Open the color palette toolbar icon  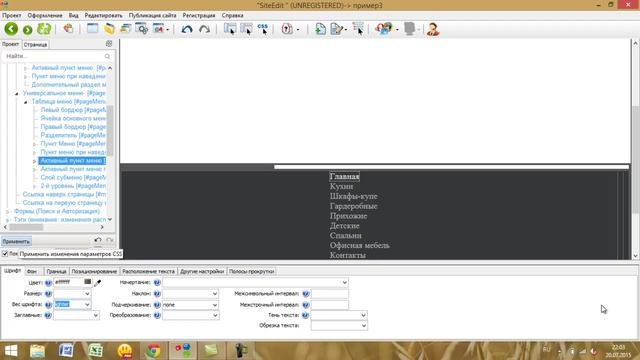[x=68, y=29]
